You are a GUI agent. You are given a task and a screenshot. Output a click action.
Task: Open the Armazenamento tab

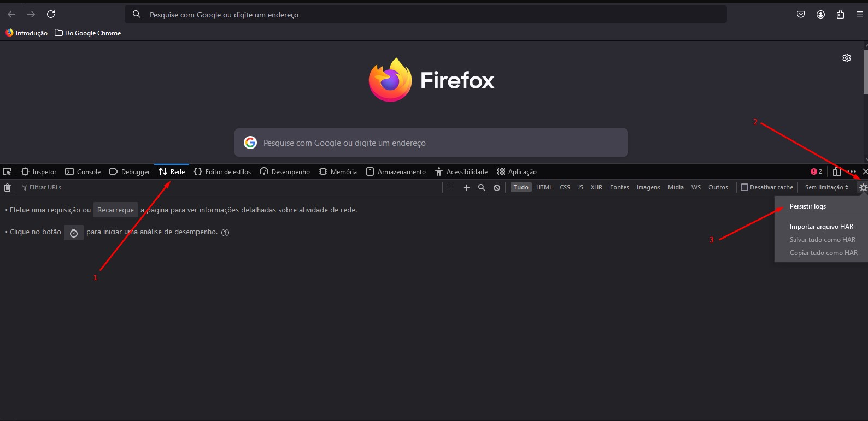[x=396, y=171]
